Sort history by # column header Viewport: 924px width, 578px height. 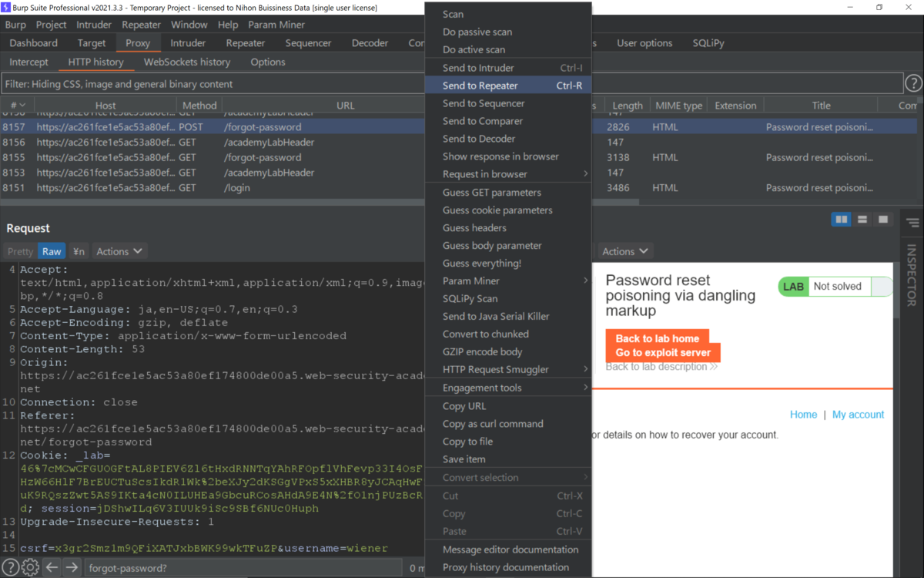(17, 106)
